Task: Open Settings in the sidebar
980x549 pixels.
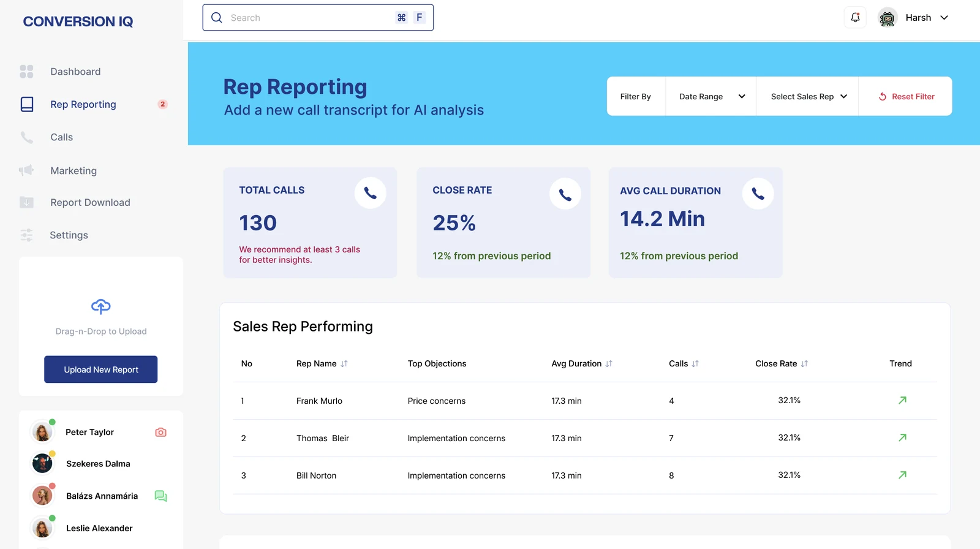Action: [69, 235]
